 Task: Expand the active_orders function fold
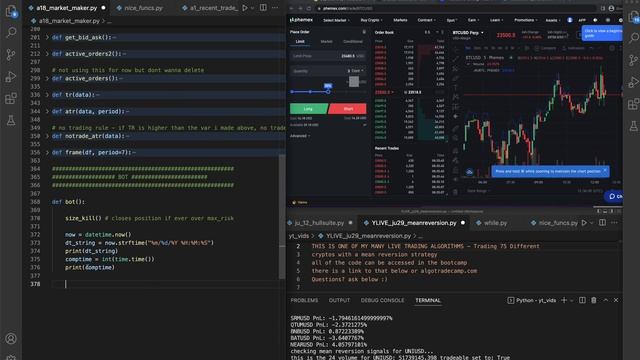[x=47, y=78]
